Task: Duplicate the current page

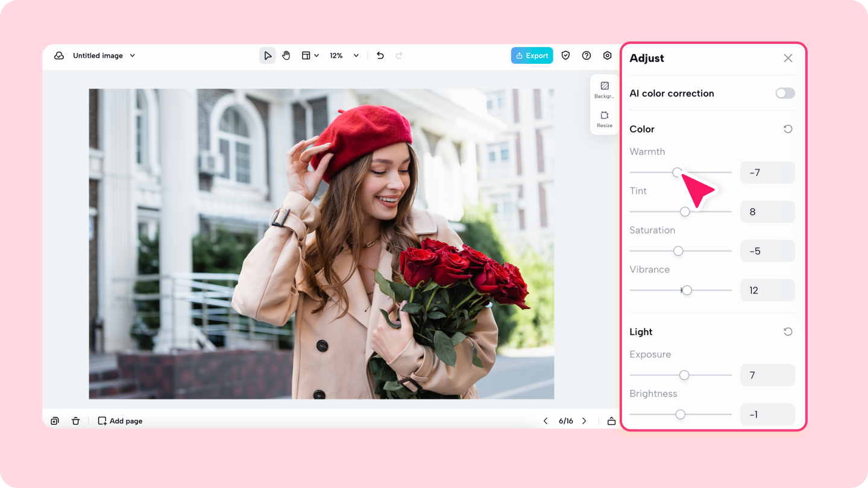Action: [54, 421]
